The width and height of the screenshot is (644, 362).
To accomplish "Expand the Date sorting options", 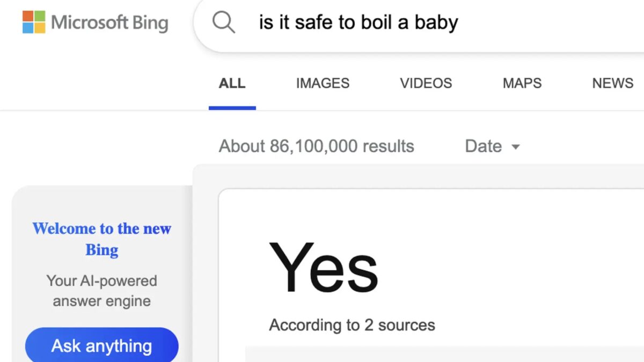I will click(x=492, y=146).
